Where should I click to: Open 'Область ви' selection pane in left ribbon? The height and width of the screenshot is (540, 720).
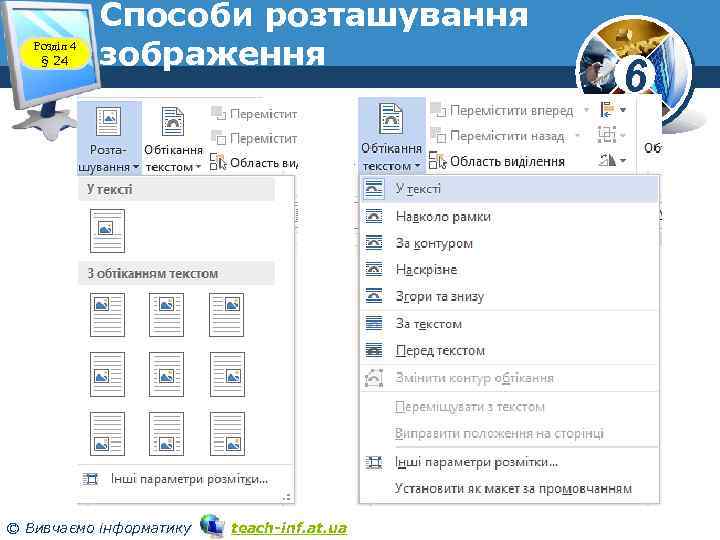click(x=254, y=163)
